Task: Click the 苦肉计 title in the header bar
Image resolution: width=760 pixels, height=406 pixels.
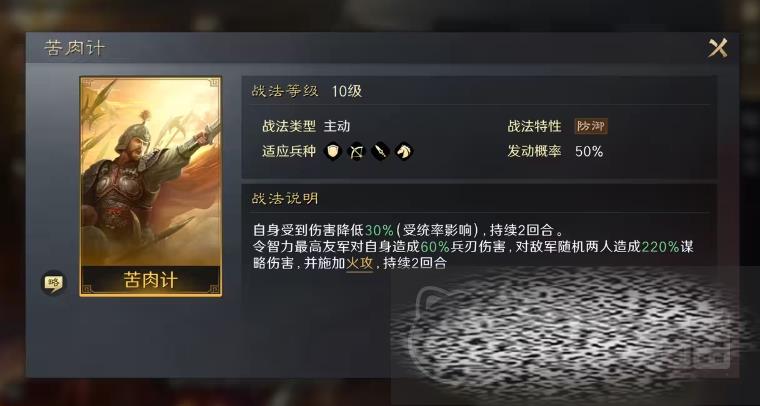Action: click(75, 48)
